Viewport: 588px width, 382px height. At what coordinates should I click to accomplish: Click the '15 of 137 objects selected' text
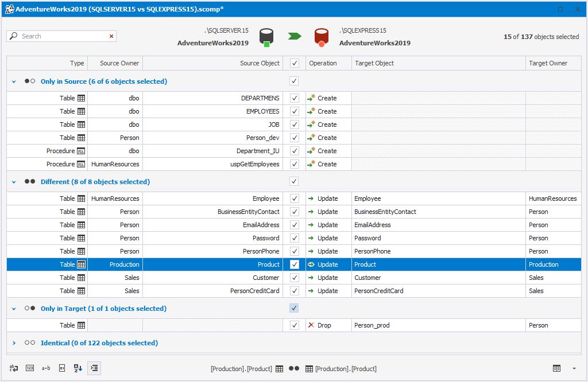[x=541, y=37]
